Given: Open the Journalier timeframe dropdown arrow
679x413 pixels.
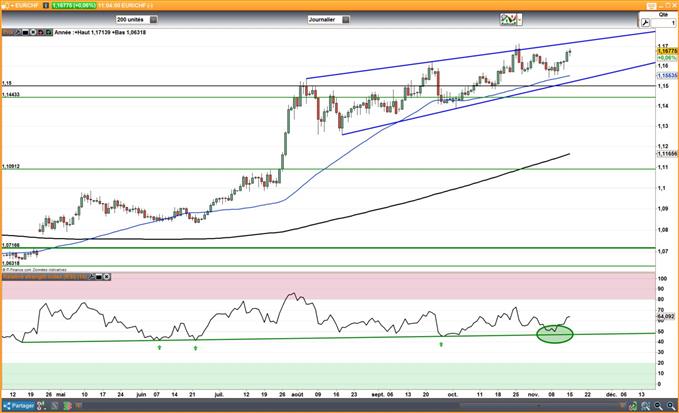Looking at the screenshot, I should (x=346, y=19).
